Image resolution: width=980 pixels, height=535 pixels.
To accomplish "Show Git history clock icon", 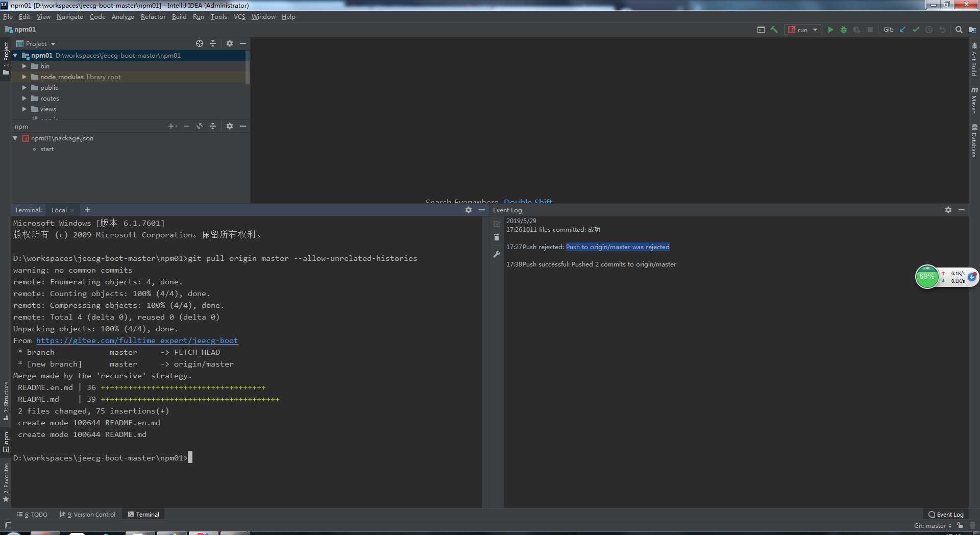I will [929, 30].
